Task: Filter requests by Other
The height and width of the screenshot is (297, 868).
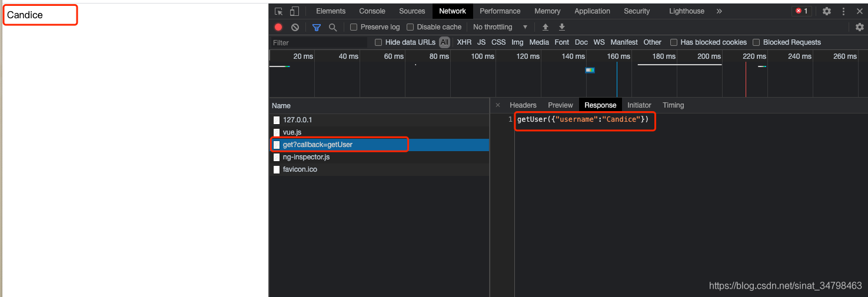Action: click(652, 42)
